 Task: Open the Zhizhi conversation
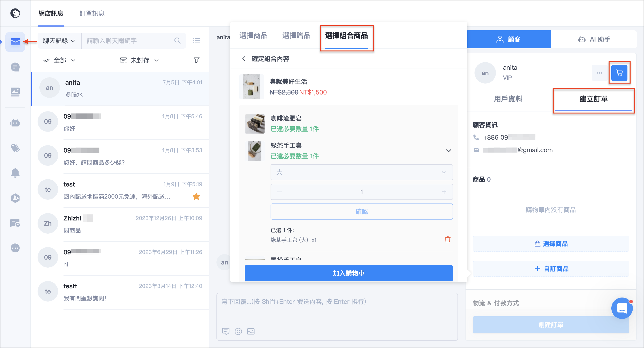(x=121, y=224)
